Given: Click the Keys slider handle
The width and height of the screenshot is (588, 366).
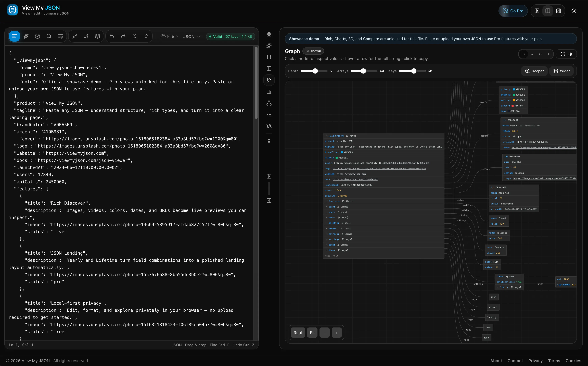Looking at the screenshot, I should (414, 71).
